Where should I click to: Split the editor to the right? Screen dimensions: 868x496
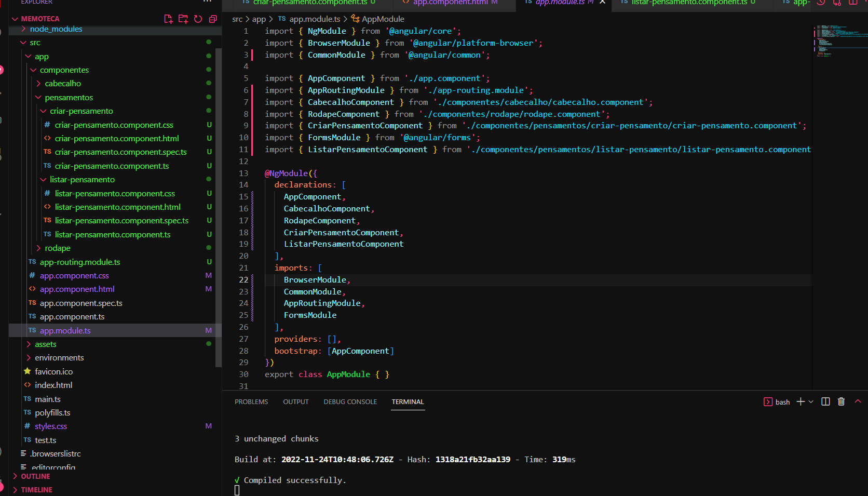point(853,2)
